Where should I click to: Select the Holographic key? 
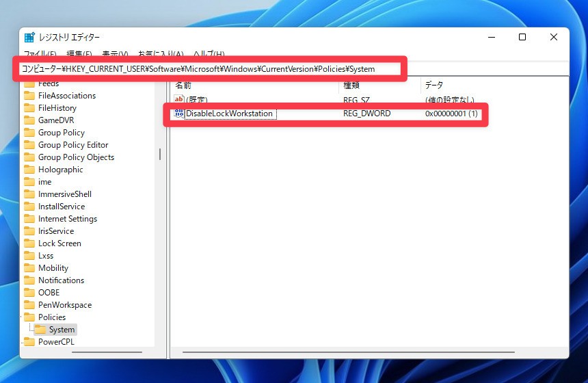[61, 170]
